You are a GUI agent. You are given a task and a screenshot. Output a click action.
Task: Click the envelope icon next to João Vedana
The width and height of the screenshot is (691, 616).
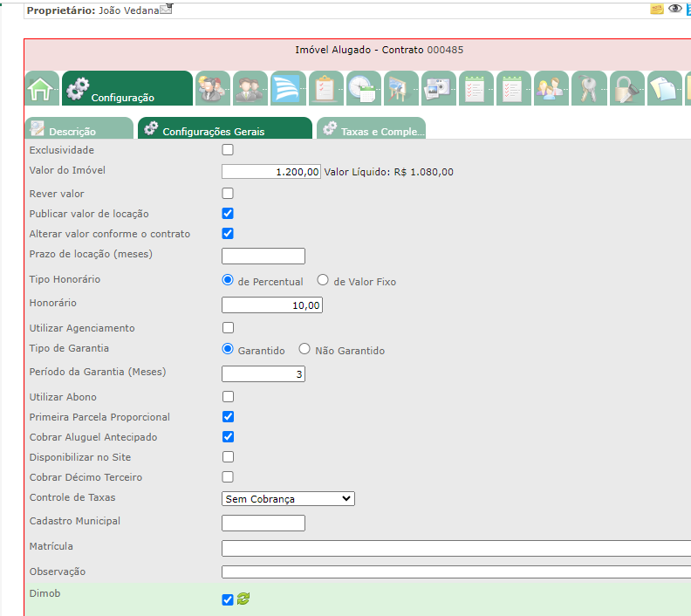(x=166, y=9)
